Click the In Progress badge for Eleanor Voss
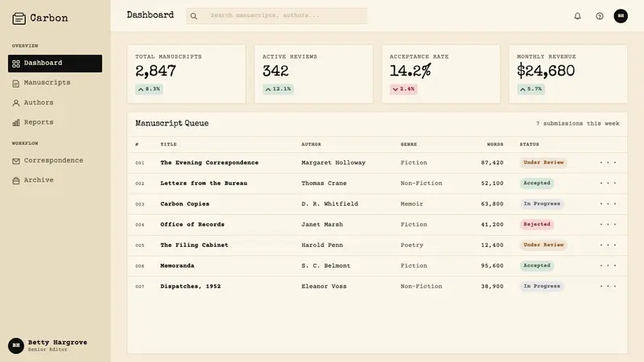Viewport: 644px width, 362px height. (x=542, y=286)
